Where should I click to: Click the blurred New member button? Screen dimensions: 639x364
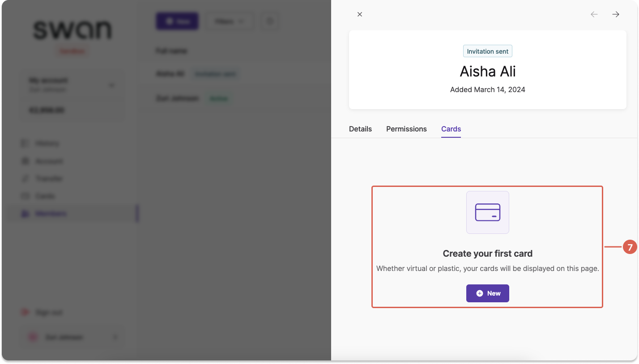177,21
